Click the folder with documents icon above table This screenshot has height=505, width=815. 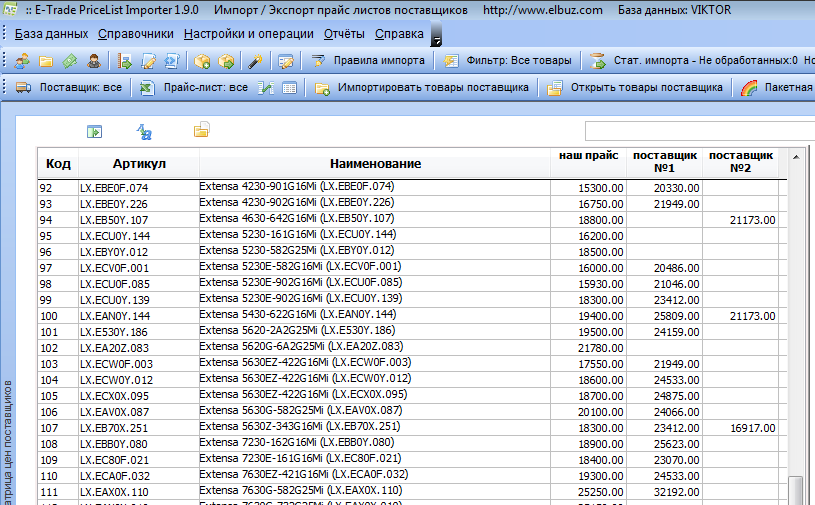click(x=202, y=129)
